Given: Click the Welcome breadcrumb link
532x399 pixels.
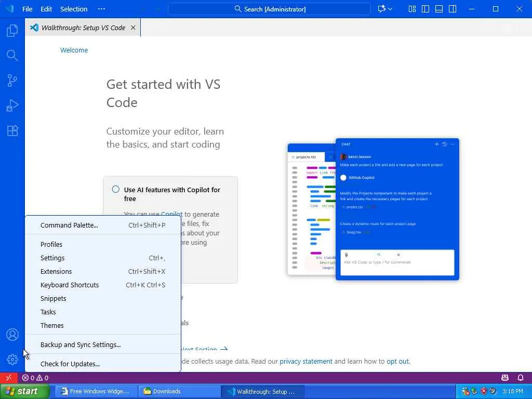Looking at the screenshot, I should pyautogui.click(x=74, y=50).
